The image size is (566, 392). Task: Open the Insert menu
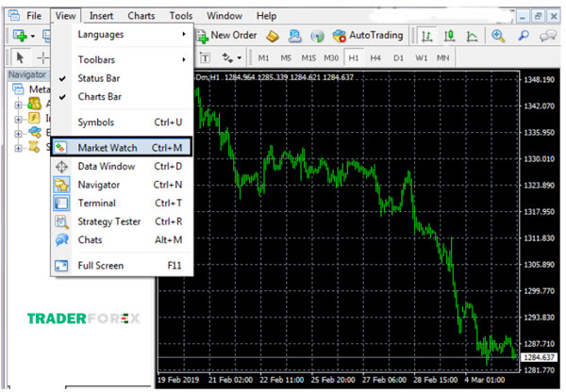pyautogui.click(x=101, y=16)
